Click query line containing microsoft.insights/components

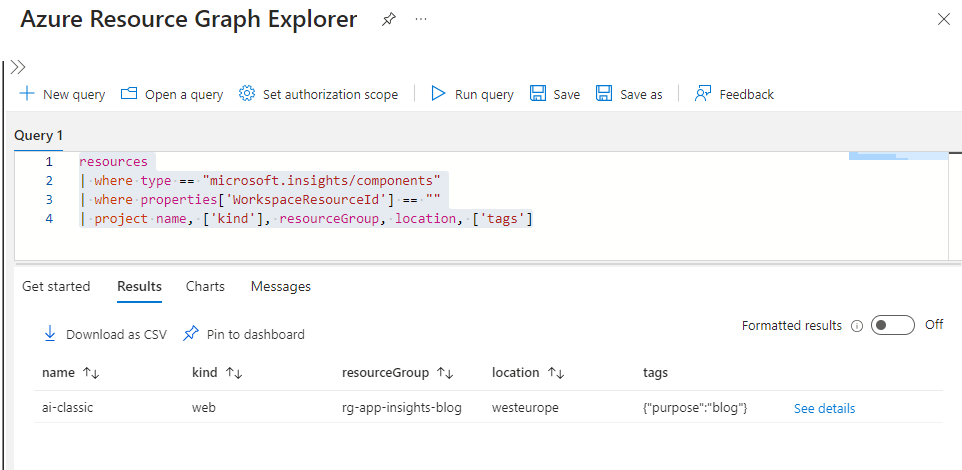[x=260, y=180]
